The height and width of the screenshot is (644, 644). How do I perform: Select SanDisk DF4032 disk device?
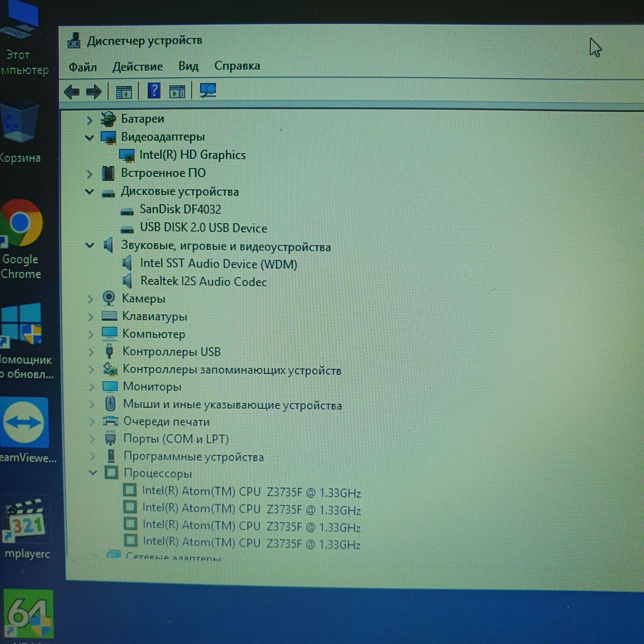point(181,209)
